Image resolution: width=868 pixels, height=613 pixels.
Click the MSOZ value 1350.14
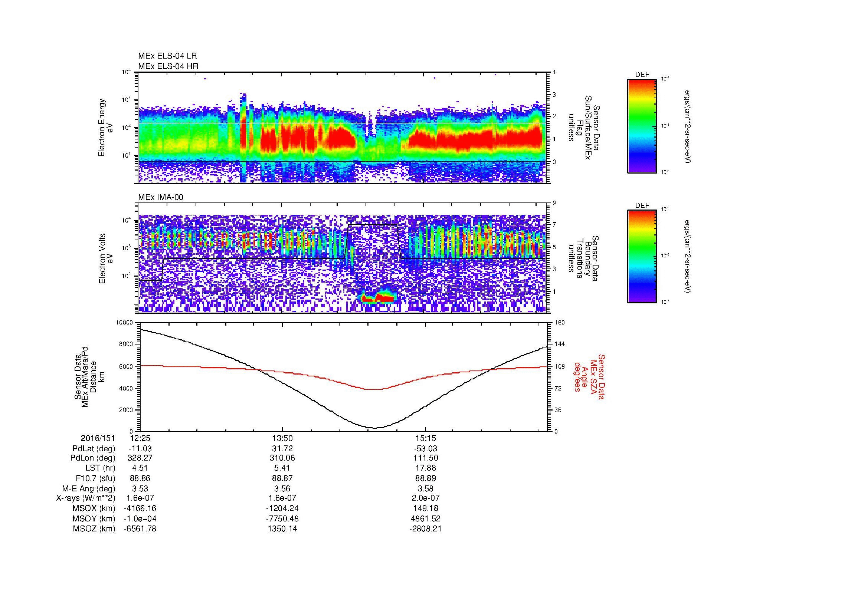pyautogui.click(x=282, y=529)
